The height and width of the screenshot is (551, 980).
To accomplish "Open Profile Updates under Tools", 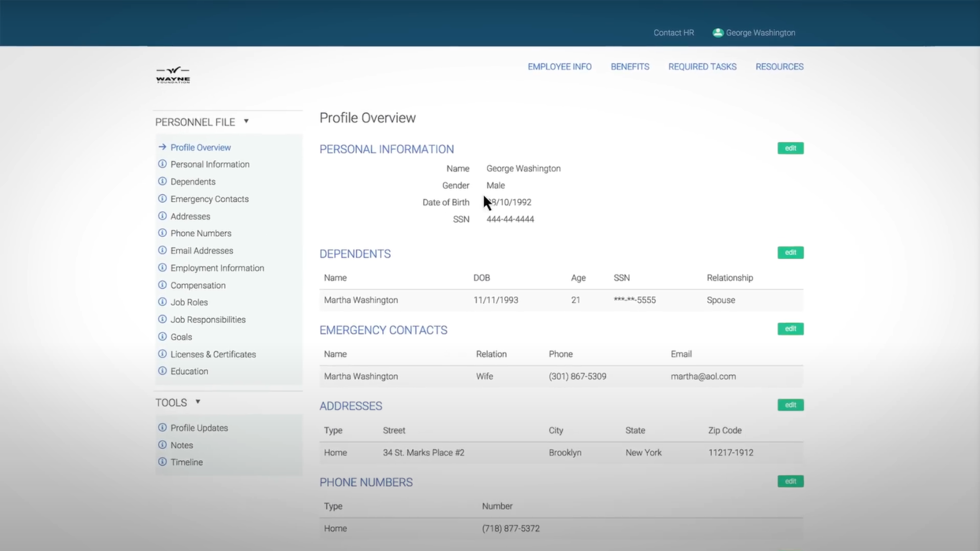I will point(199,428).
